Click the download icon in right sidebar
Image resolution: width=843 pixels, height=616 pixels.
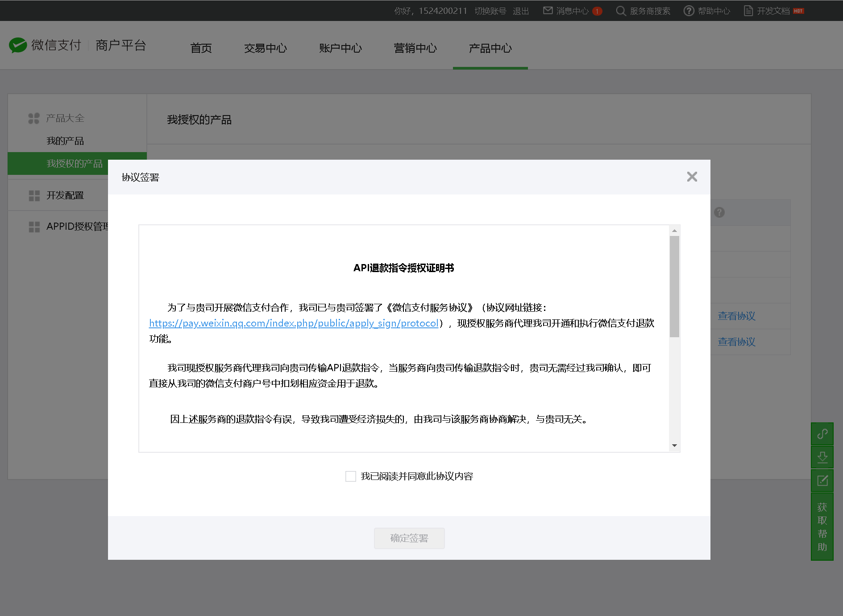(822, 457)
